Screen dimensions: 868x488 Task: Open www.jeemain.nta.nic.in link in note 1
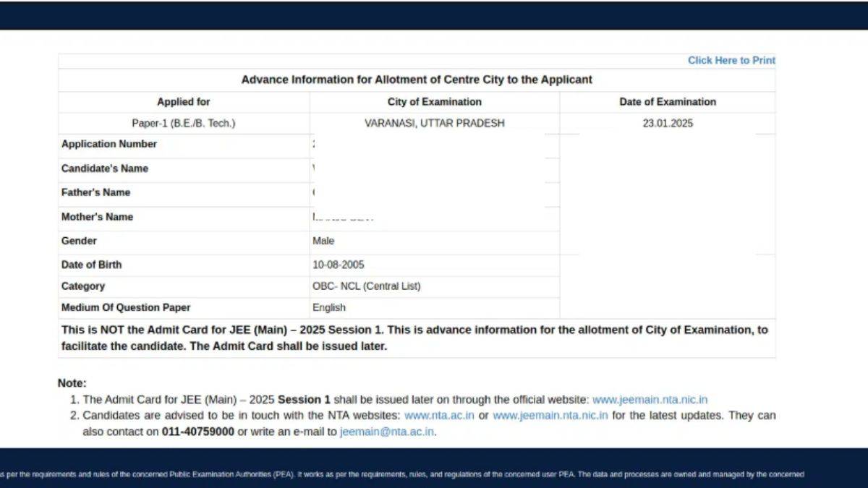649,399
